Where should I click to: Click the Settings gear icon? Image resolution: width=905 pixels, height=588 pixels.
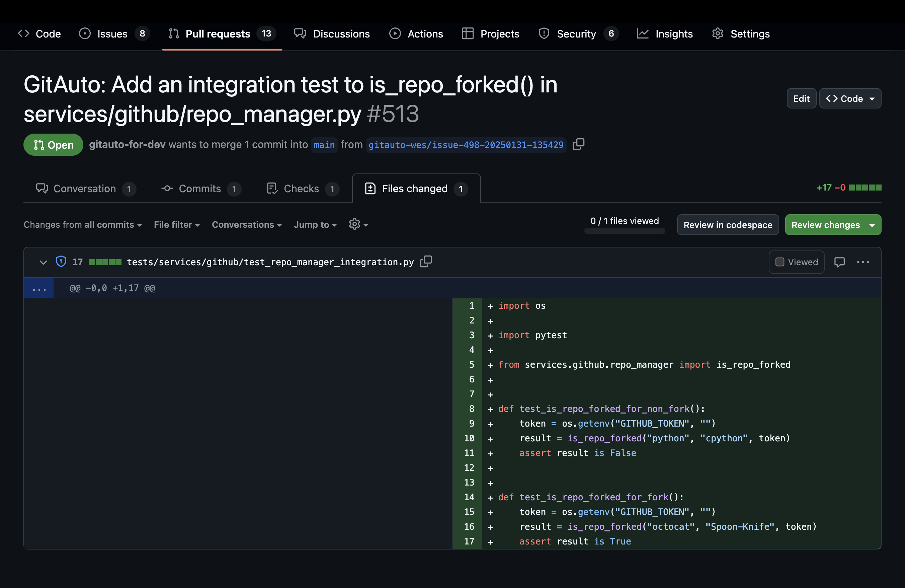(718, 33)
